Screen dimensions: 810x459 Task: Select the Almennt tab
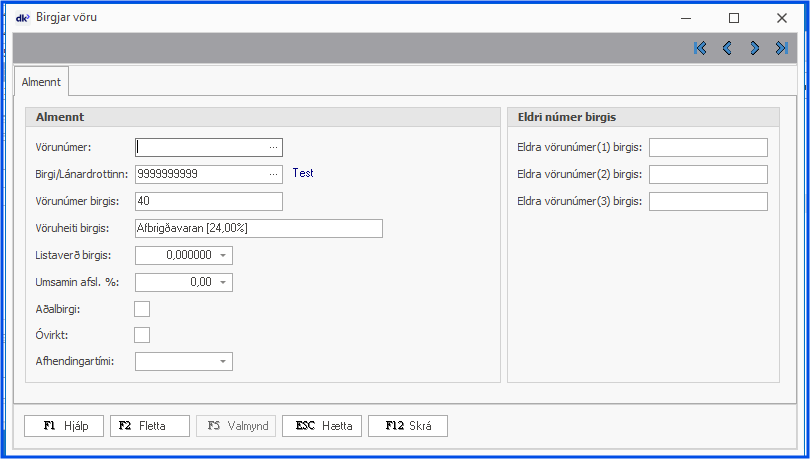pyautogui.click(x=40, y=81)
